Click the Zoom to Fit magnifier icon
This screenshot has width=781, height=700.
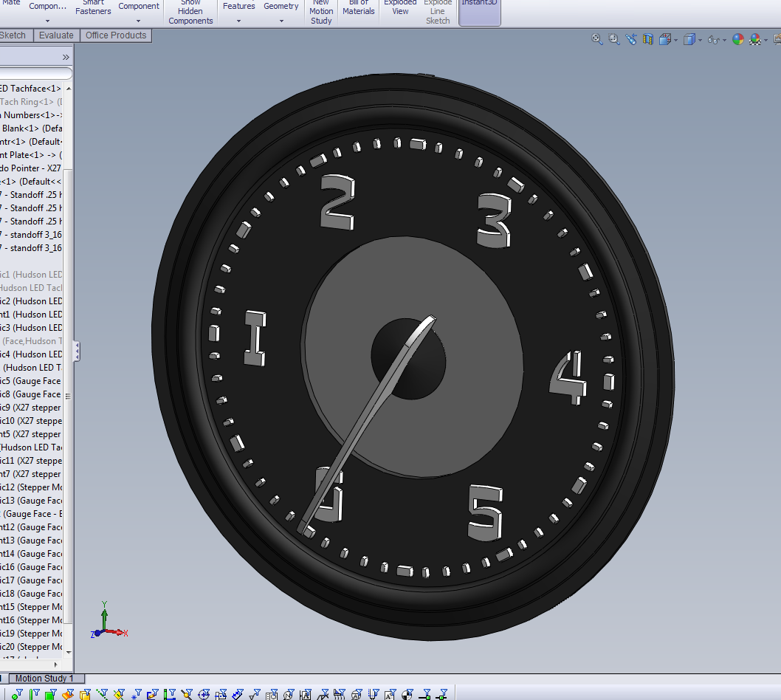click(x=597, y=40)
